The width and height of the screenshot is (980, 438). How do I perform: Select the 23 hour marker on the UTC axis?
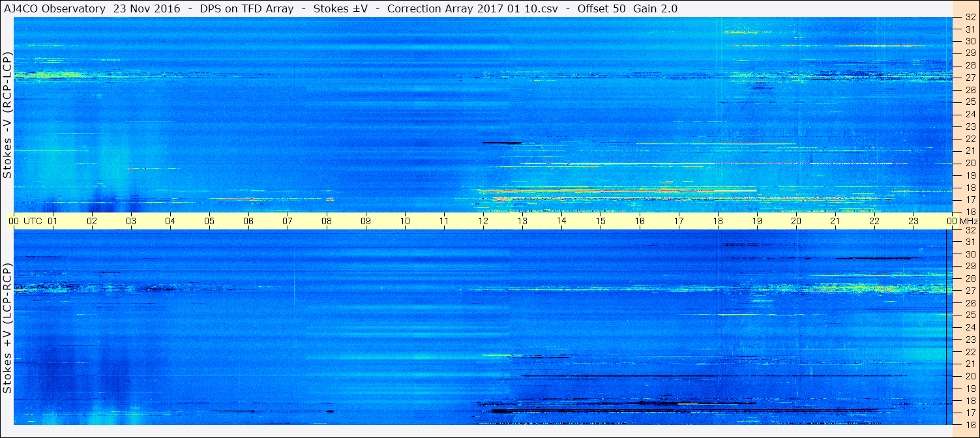[x=913, y=221]
